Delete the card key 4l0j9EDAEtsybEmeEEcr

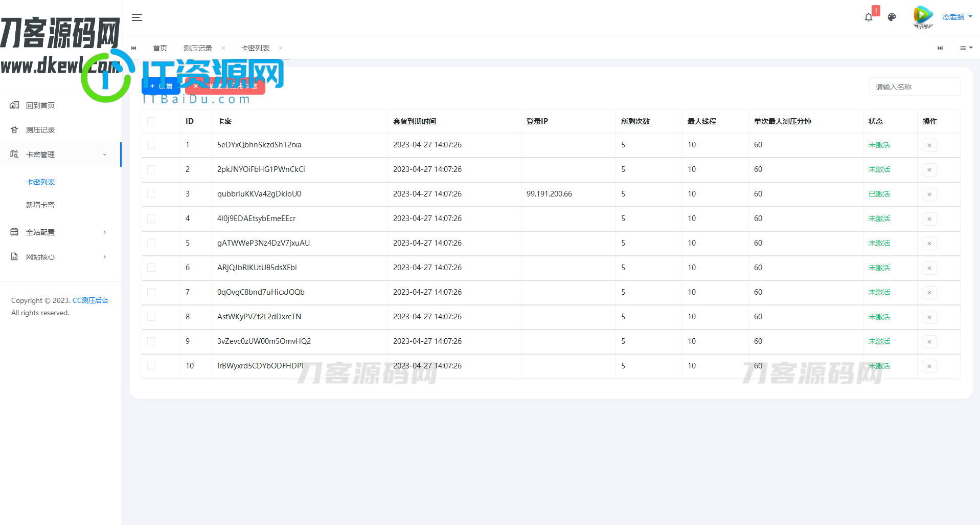(929, 219)
